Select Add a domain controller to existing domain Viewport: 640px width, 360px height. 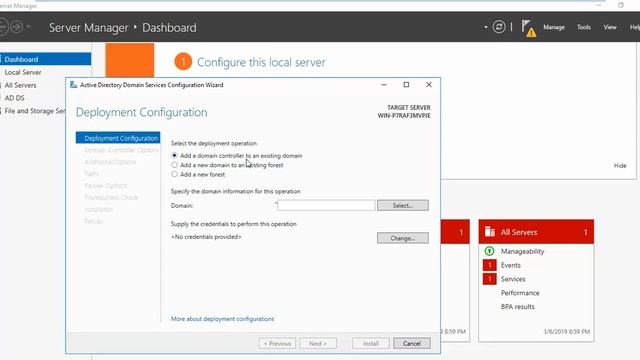coord(174,156)
